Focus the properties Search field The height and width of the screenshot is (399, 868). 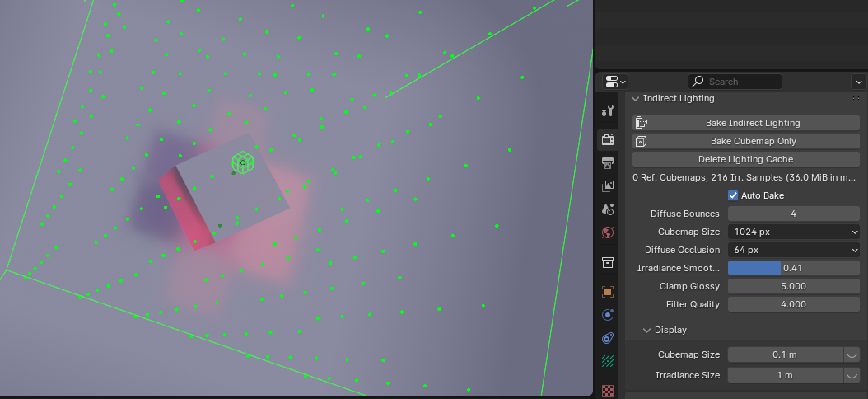(735, 82)
